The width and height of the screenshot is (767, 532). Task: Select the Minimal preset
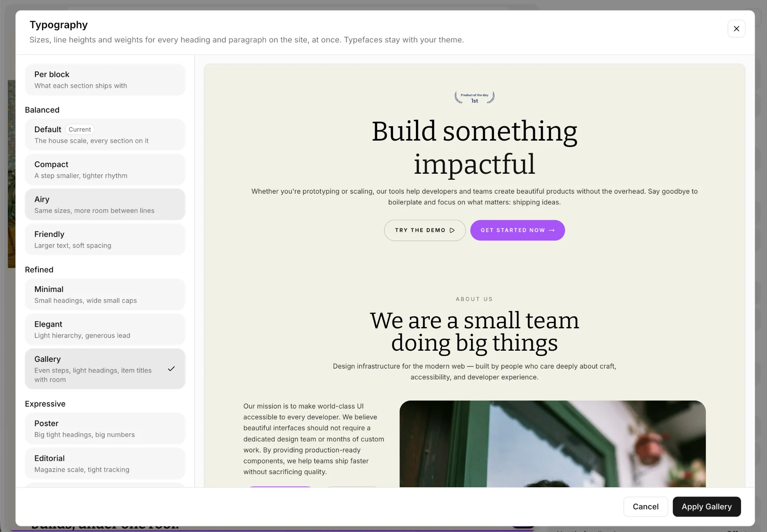pos(105,294)
